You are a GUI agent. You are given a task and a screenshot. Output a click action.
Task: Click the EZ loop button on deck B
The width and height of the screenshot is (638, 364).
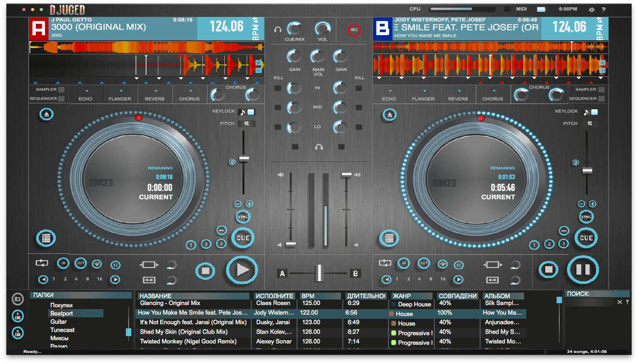458,265
